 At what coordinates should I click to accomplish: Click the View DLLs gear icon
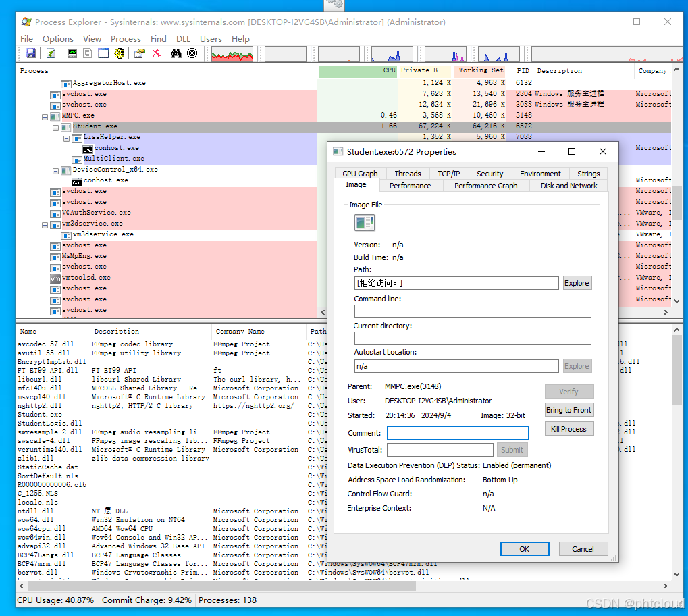click(120, 53)
